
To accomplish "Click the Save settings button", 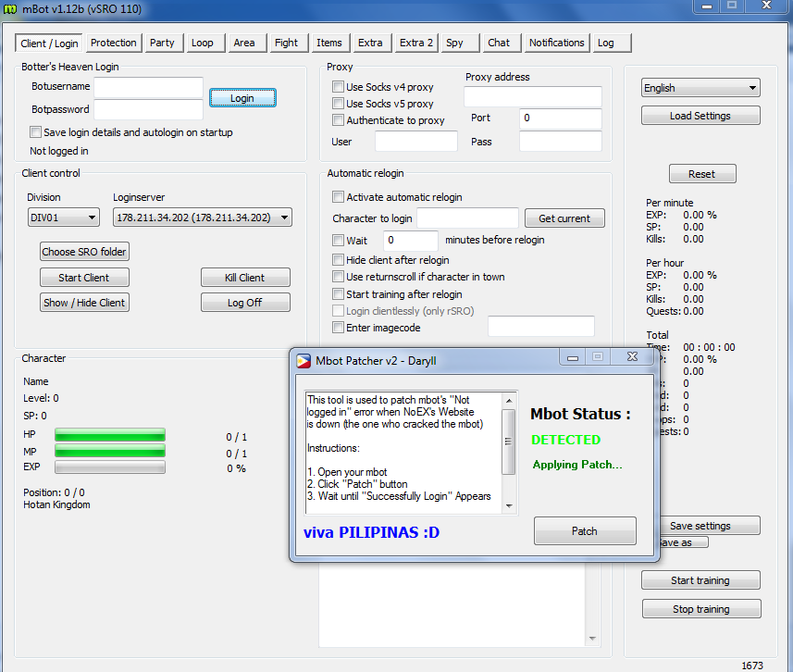I will (710, 526).
